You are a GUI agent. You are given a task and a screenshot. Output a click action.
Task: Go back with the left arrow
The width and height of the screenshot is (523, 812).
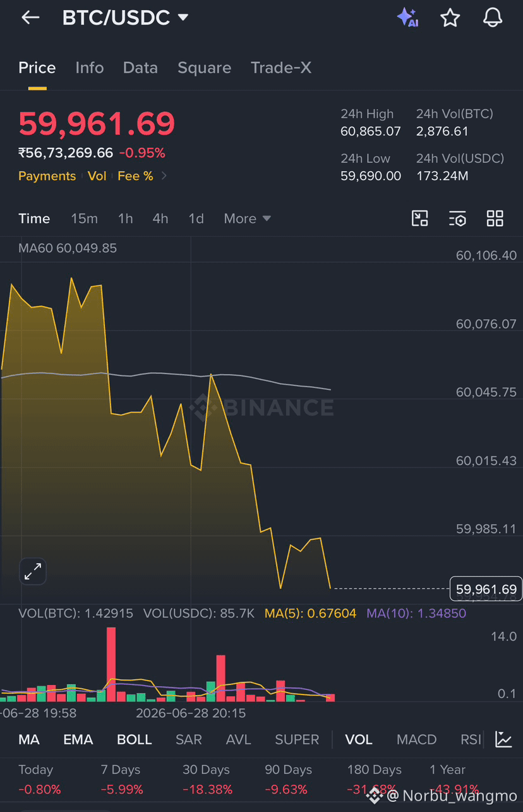click(x=30, y=18)
